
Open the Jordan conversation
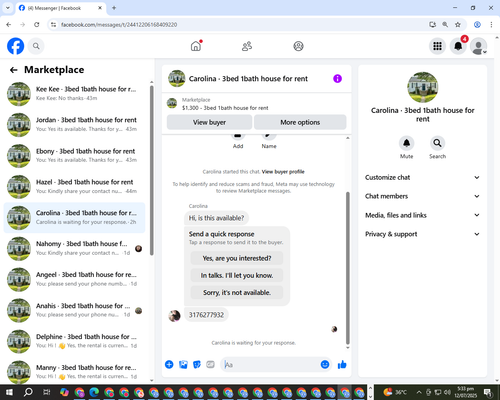[74, 124]
